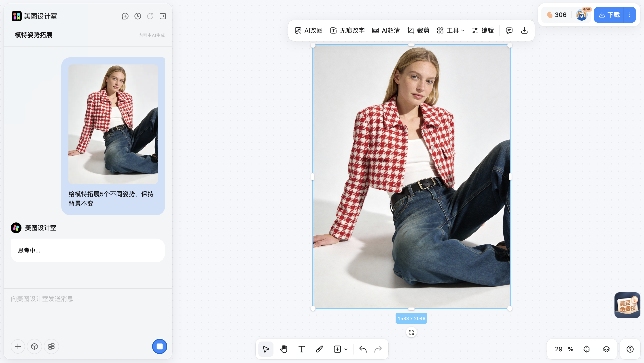Expand the add-element dropdown arrow
The height and width of the screenshot is (363, 644).
pyautogui.click(x=346, y=349)
